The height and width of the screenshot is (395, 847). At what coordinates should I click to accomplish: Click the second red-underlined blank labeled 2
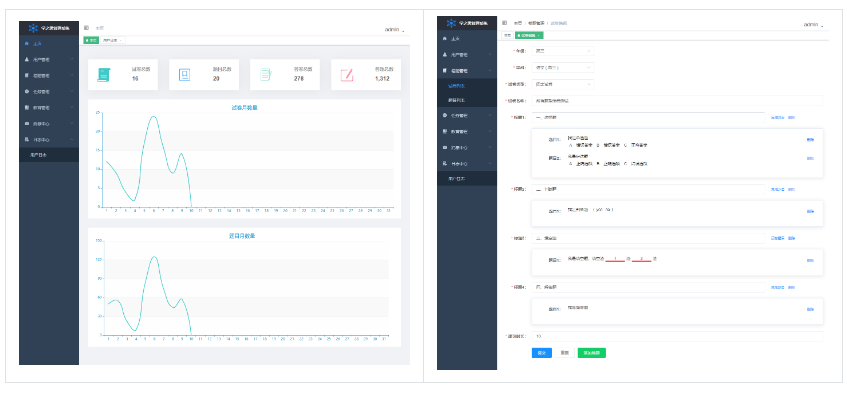tap(641, 259)
